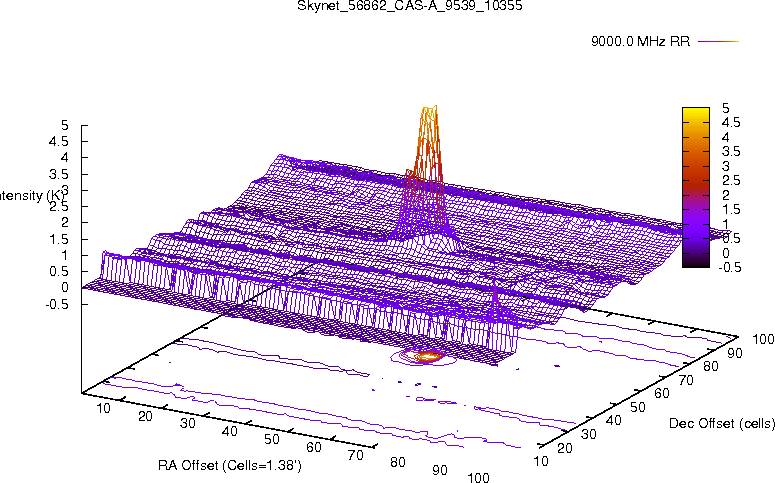Select the RA Offset (Cells=1.38') axis label

pyautogui.click(x=229, y=465)
